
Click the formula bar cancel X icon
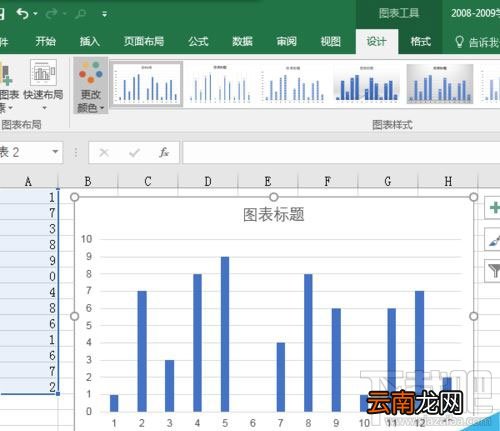click(x=104, y=153)
